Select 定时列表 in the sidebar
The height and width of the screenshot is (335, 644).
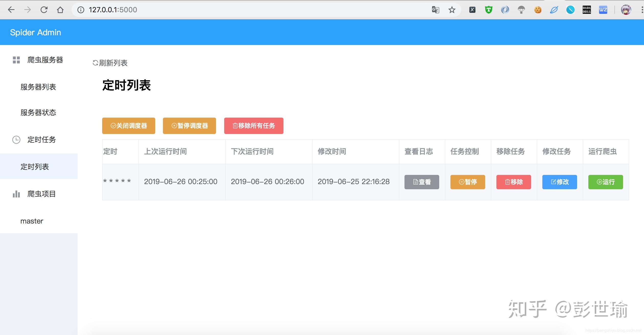[35, 167]
